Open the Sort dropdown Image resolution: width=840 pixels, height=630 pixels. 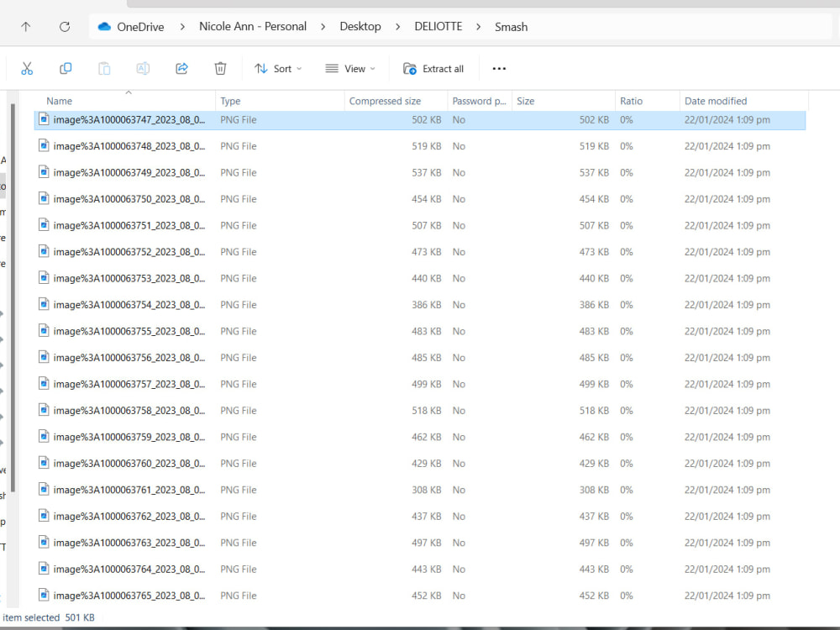click(278, 69)
